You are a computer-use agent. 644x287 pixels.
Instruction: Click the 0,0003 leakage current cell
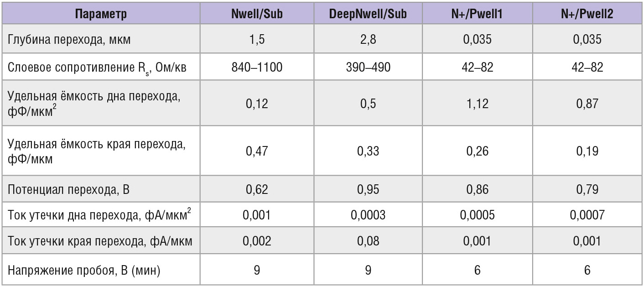coord(368,215)
